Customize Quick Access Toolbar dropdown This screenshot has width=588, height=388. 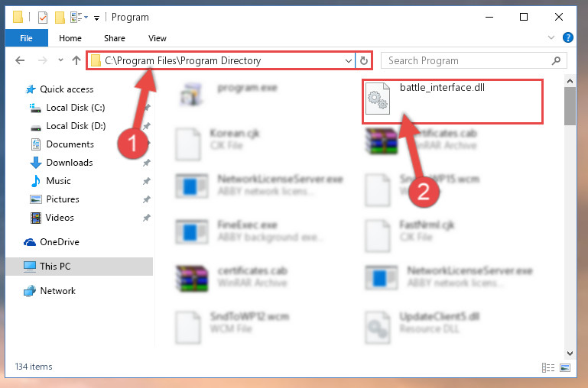point(96,18)
